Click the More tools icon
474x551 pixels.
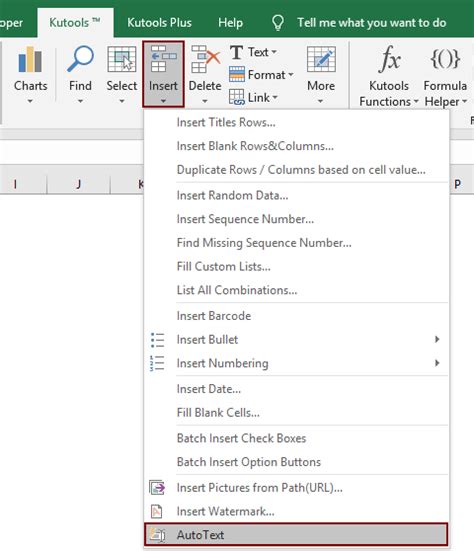[321, 59]
